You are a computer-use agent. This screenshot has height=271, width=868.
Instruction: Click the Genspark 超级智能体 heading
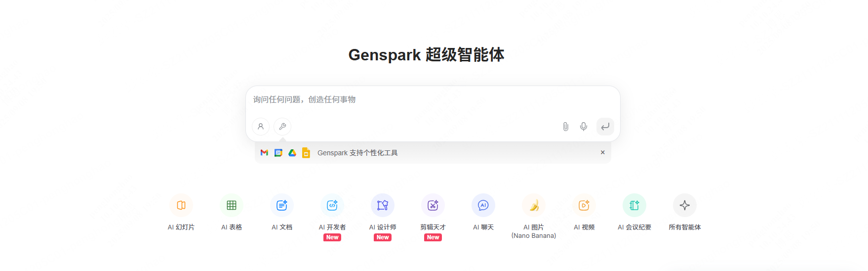[426, 54]
